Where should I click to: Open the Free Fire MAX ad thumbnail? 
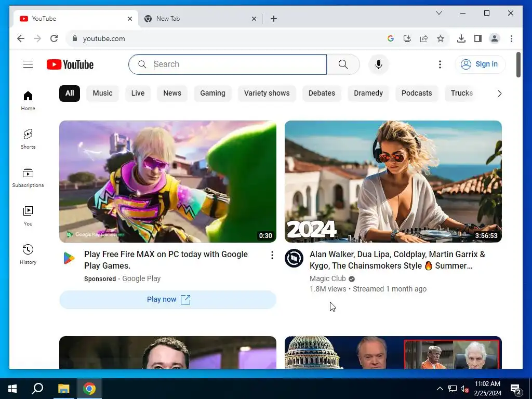pyautogui.click(x=168, y=181)
